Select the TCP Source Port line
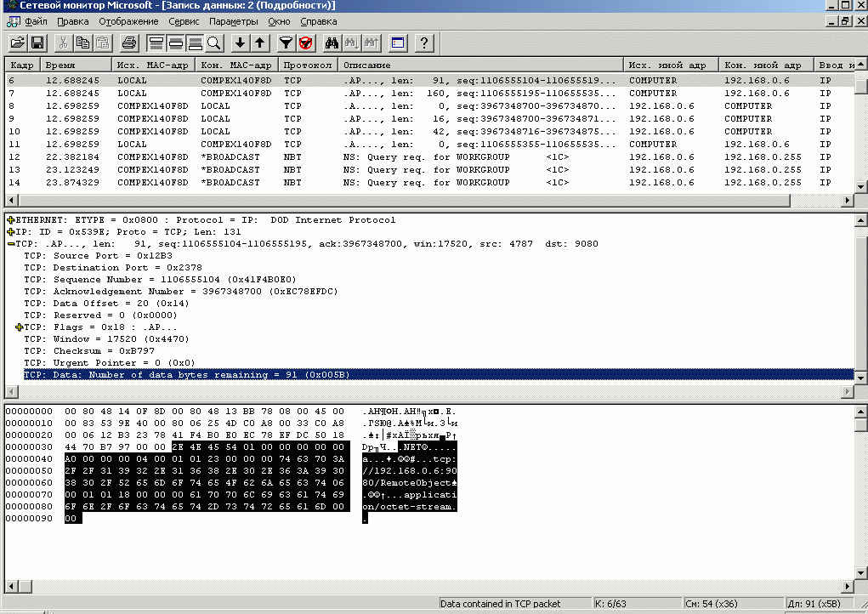The image size is (868, 614). click(98, 256)
